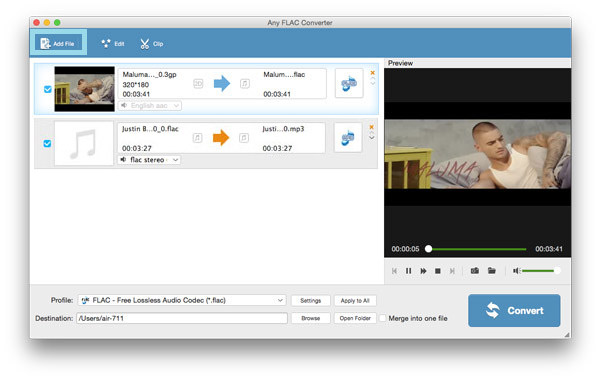The width and height of the screenshot is (600, 380).
Task: Adjust the green volume slider
Action: pyautogui.click(x=541, y=271)
